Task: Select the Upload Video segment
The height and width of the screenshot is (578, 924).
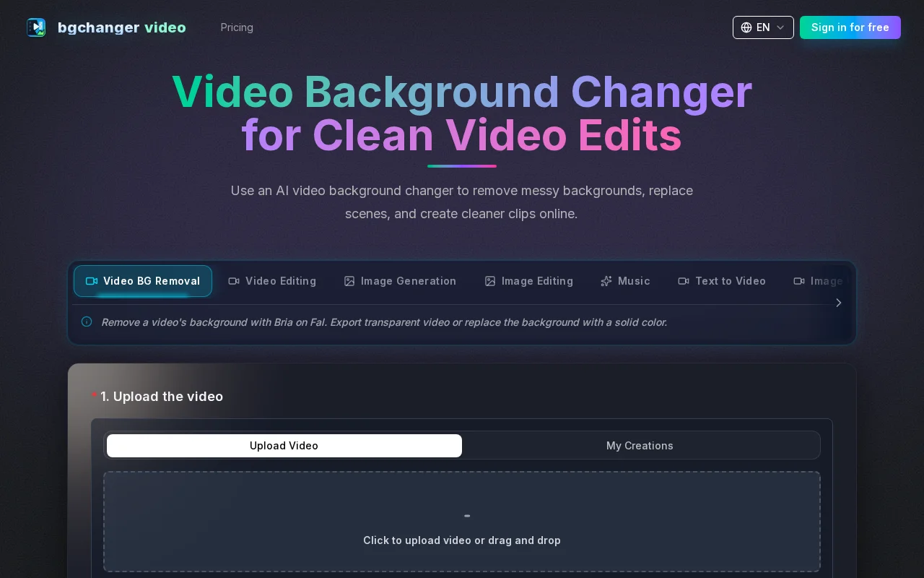Action: click(x=284, y=446)
